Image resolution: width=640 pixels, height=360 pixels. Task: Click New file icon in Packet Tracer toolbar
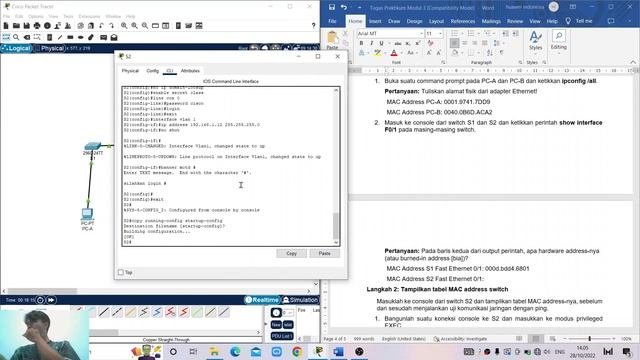pos(6,26)
